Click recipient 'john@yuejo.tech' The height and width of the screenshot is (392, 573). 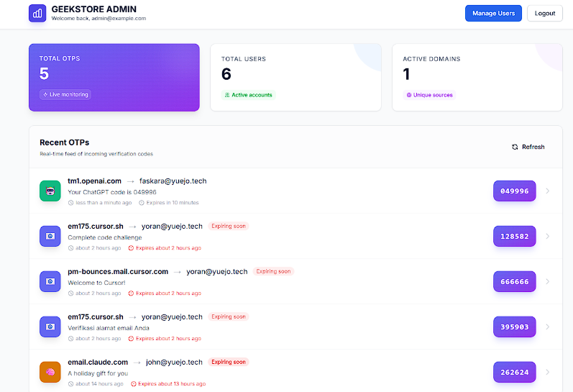pos(174,363)
